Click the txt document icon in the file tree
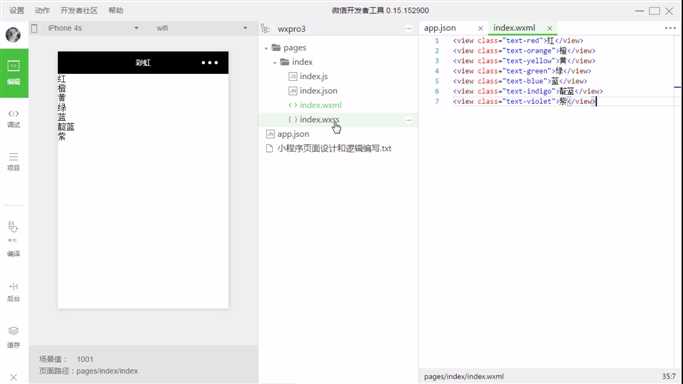Viewport: 683px width, 384px height. click(x=270, y=148)
